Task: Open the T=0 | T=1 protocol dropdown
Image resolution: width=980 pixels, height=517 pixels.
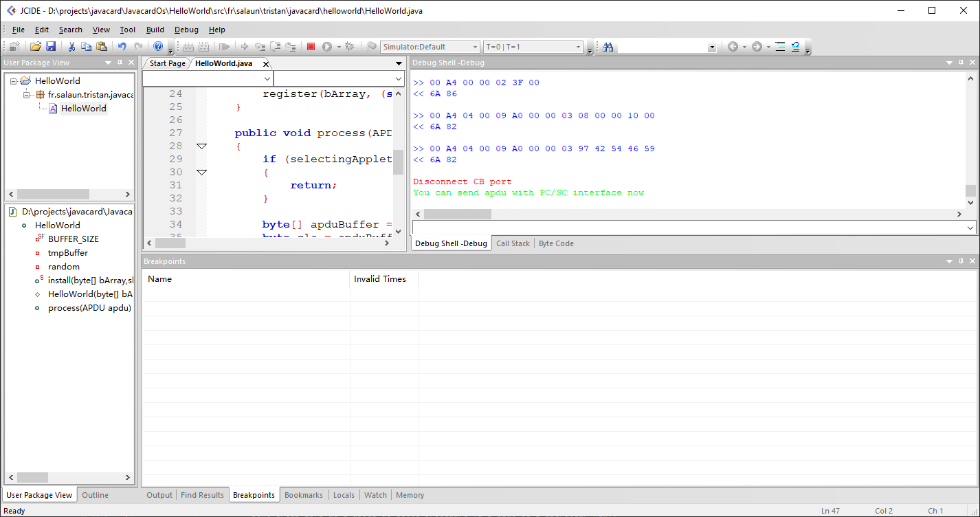Action: point(578,47)
